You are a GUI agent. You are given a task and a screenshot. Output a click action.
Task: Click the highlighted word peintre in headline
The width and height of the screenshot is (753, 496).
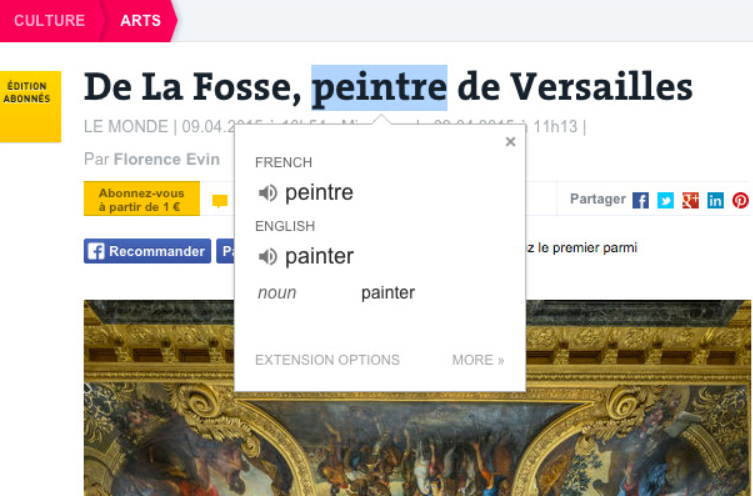[x=379, y=87]
